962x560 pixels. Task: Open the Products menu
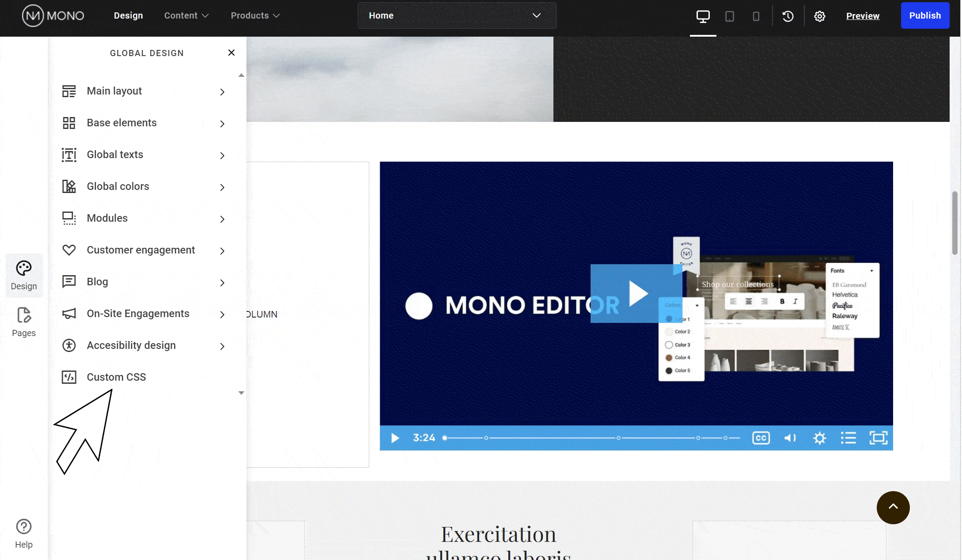point(255,15)
